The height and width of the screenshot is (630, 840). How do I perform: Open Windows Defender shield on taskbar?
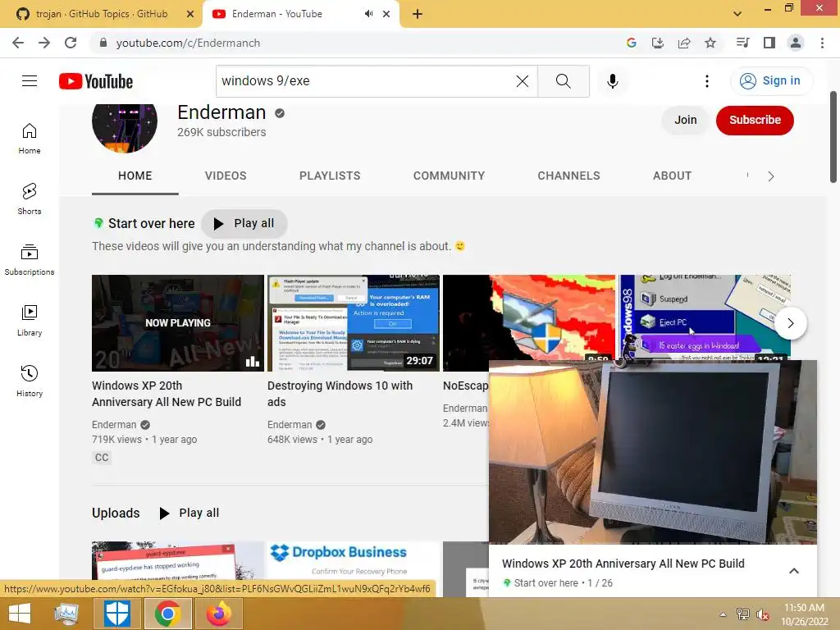[x=116, y=614]
